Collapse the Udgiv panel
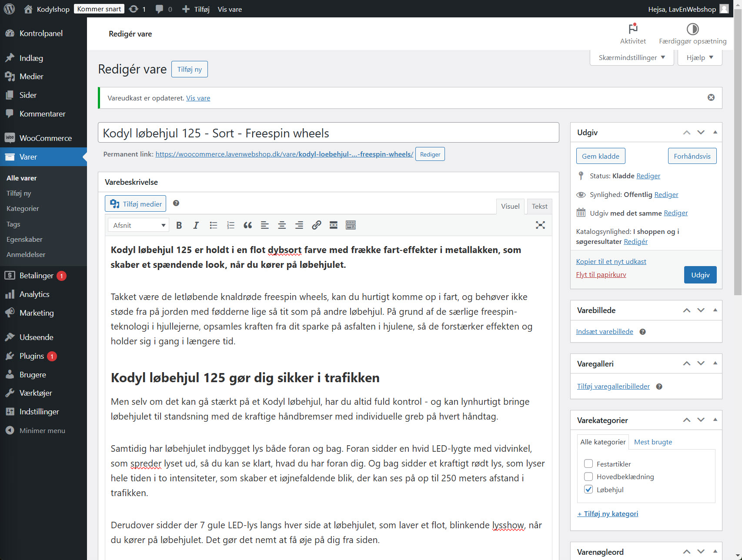This screenshot has width=742, height=560. coord(715,132)
